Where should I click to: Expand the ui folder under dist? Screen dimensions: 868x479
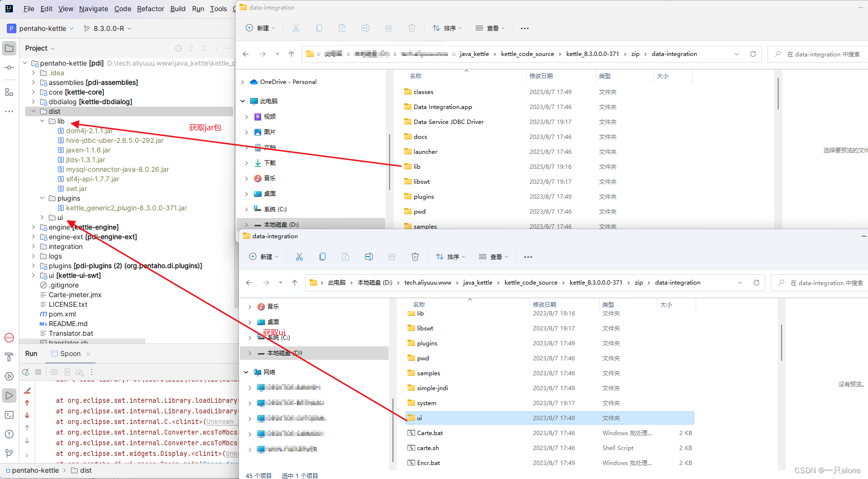[x=42, y=218]
